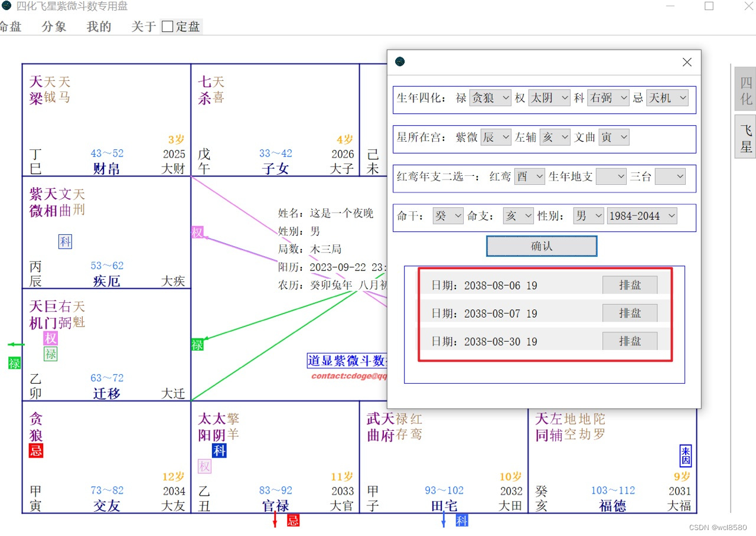Click the main window app icon
Image resolution: width=756 pixels, height=536 pixels.
tap(6, 6)
